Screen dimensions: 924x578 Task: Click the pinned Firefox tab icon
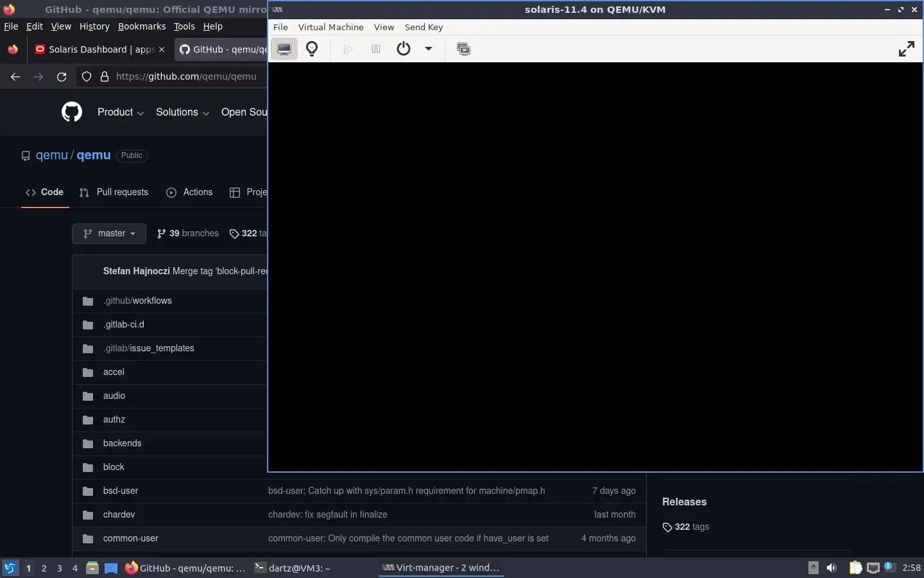coord(13,49)
